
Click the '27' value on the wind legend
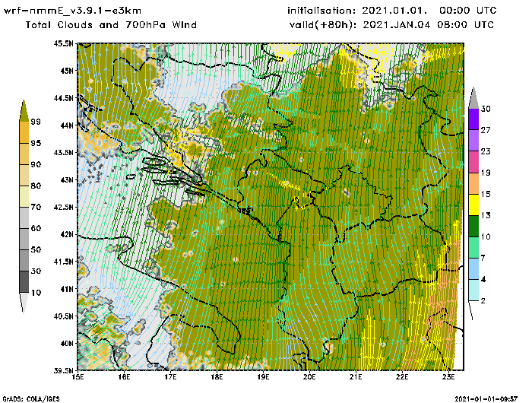pyautogui.click(x=486, y=130)
